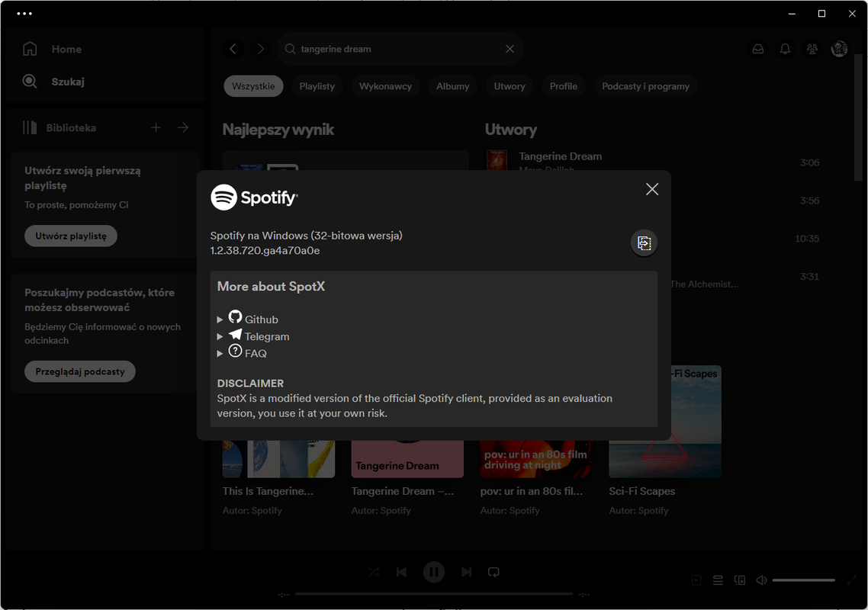Click the Telegram link text
The height and width of the screenshot is (610, 868).
[267, 336]
